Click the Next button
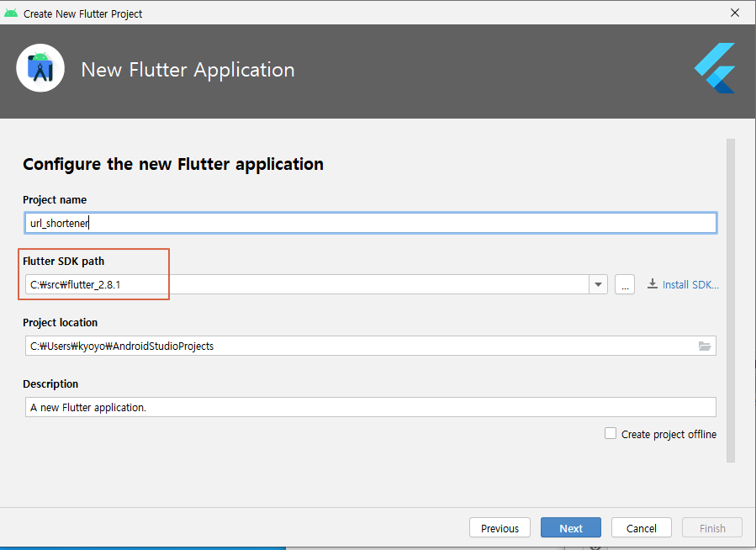 click(570, 528)
